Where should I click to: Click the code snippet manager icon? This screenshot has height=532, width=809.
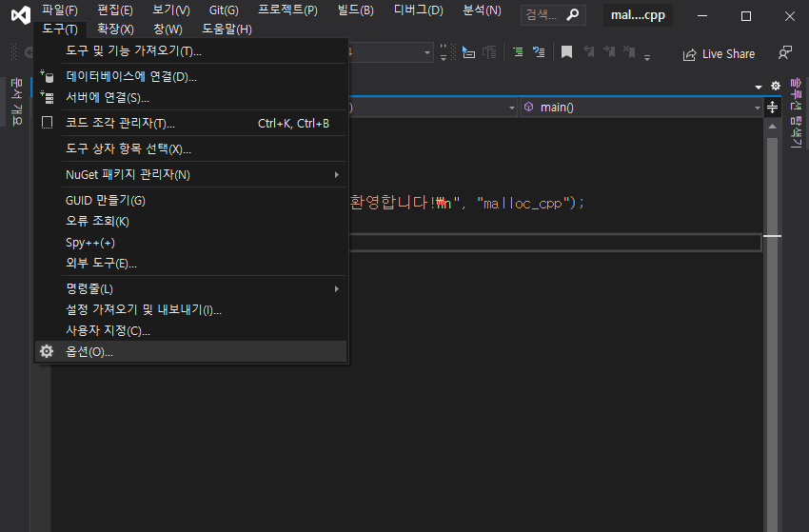pyautogui.click(x=47, y=123)
